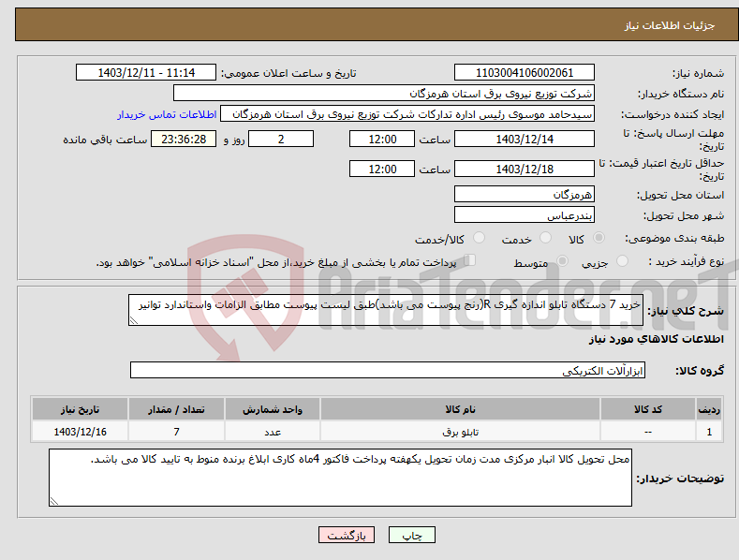739x560 pixels.
Task: Select the خدمت radio button
Action: pos(545,238)
